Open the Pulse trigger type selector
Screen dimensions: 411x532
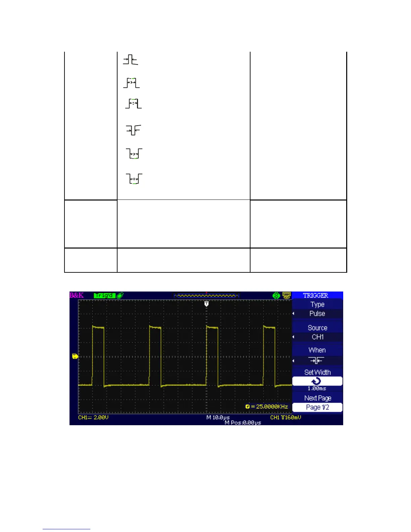click(317, 314)
